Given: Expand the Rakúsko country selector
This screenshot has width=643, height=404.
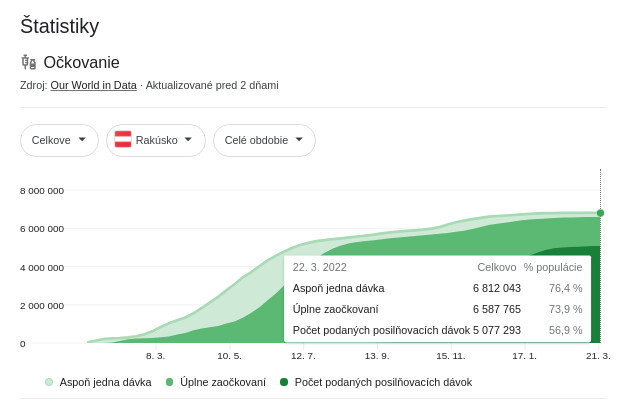Looking at the screenshot, I should [156, 140].
